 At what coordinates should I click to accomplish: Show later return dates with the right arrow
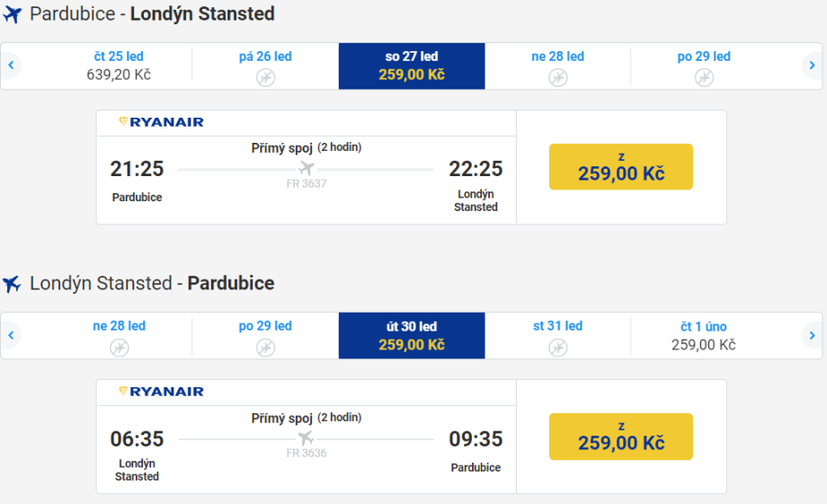point(812,335)
